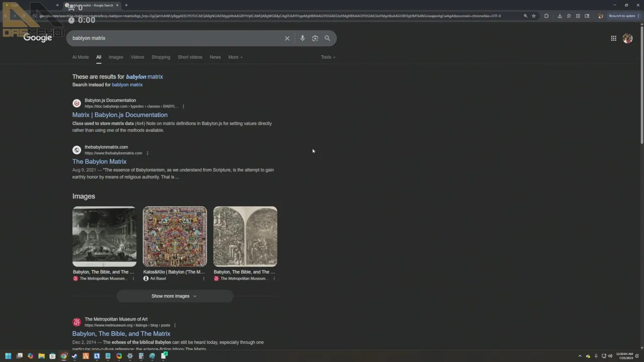Search instead for bablyon matrix

pyautogui.click(x=127, y=85)
